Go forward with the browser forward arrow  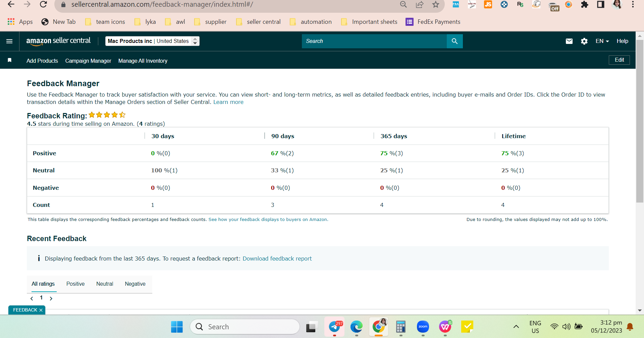(x=27, y=4)
